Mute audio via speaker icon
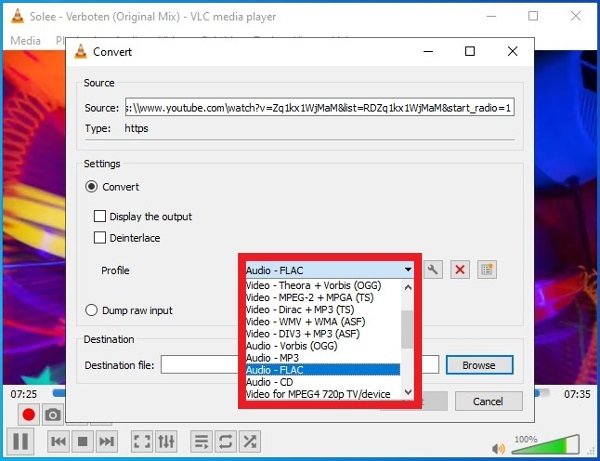Screen dimensions: 600x461 coord(498,448)
